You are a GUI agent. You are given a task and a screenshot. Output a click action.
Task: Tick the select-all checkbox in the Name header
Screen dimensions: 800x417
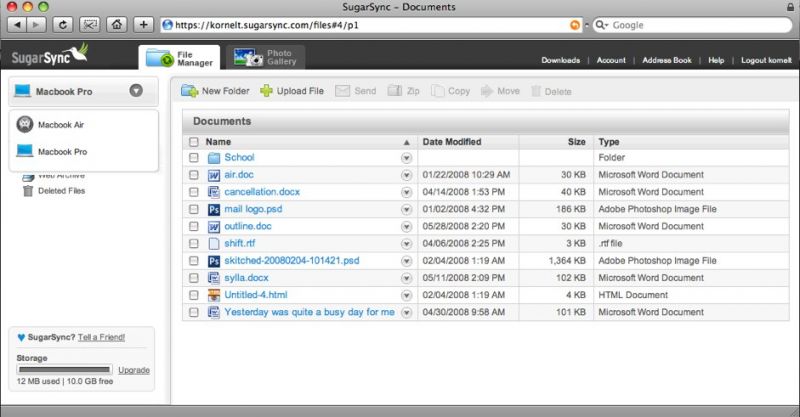click(x=194, y=142)
